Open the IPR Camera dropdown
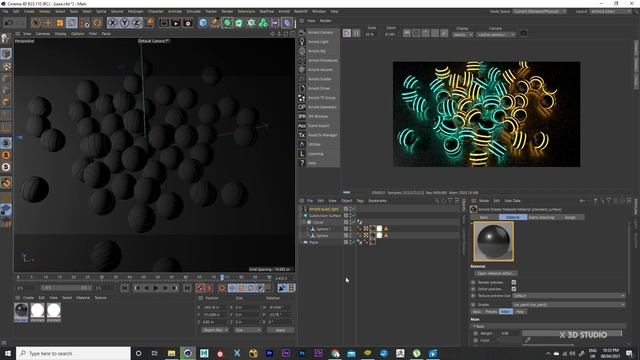This screenshot has width=640, height=360. (496, 35)
